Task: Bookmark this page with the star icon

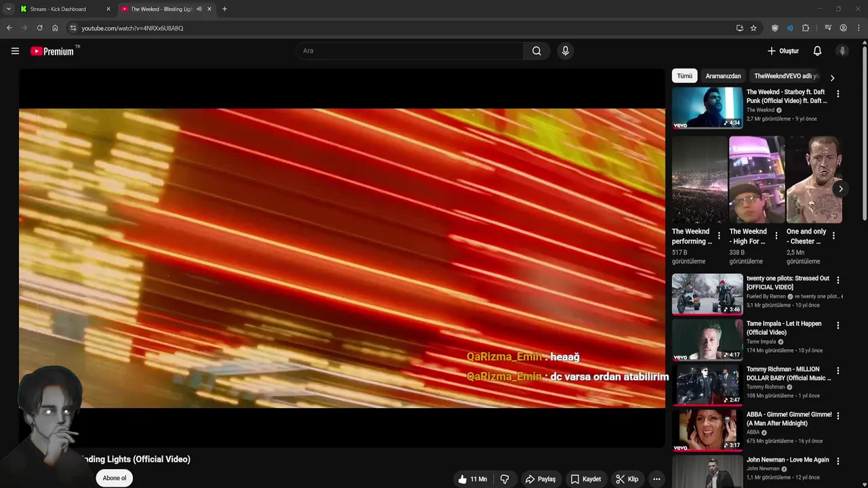Action: click(753, 28)
